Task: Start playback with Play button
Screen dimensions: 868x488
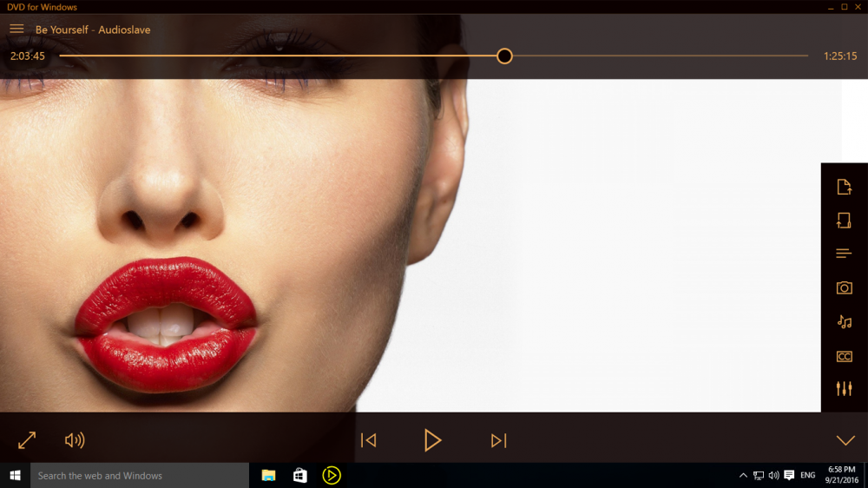Action: [x=432, y=440]
